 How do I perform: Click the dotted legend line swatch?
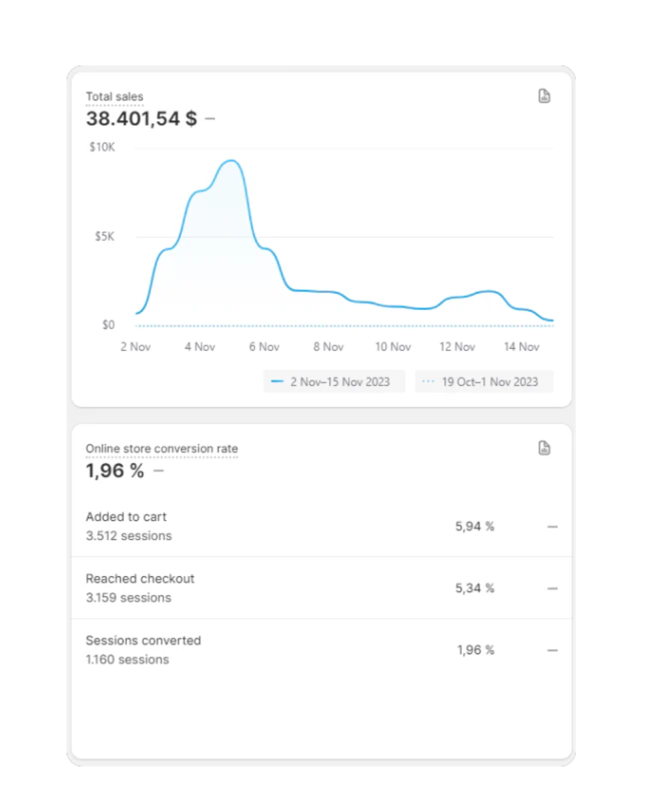(428, 381)
